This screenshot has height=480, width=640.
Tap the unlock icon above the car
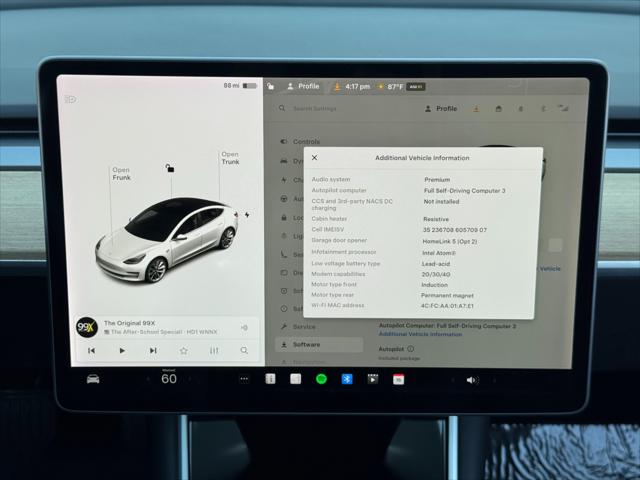(170, 168)
